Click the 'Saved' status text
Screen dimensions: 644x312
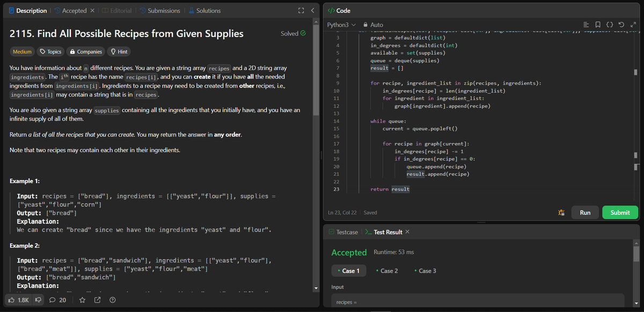coord(370,213)
